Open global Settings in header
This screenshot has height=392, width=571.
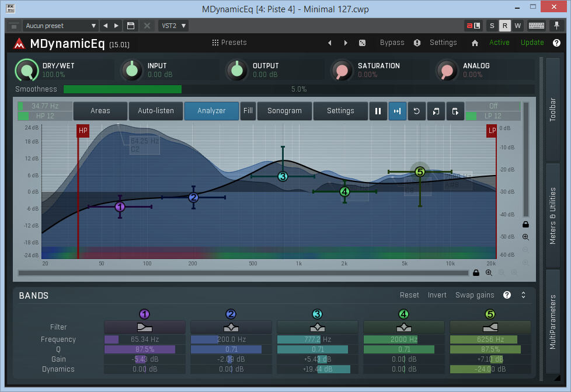[x=443, y=43]
